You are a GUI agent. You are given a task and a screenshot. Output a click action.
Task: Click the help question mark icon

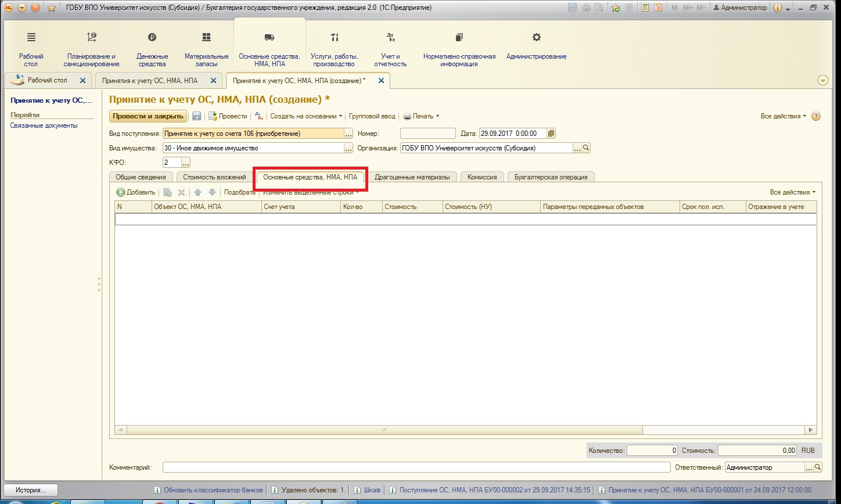coord(816,116)
